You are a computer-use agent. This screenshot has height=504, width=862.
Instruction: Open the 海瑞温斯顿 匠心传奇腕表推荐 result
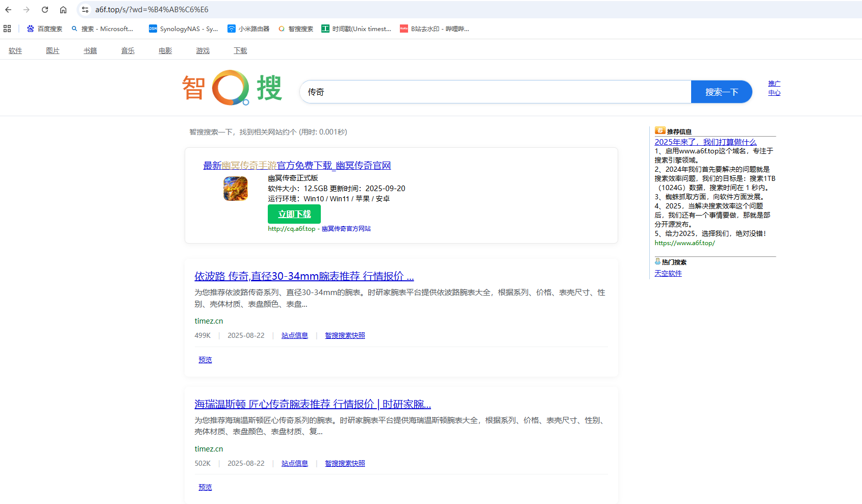pyautogui.click(x=313, y=404)
